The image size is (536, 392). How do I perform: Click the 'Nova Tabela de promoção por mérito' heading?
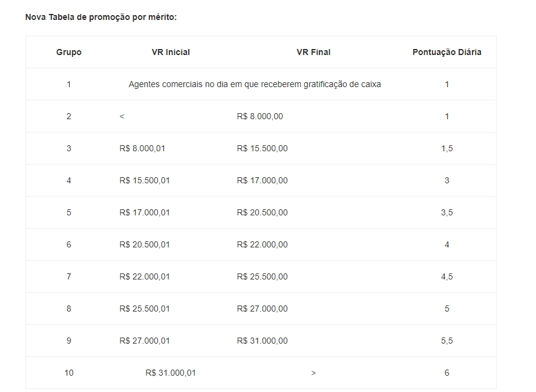pyautogui.click(x=101, y=17)
